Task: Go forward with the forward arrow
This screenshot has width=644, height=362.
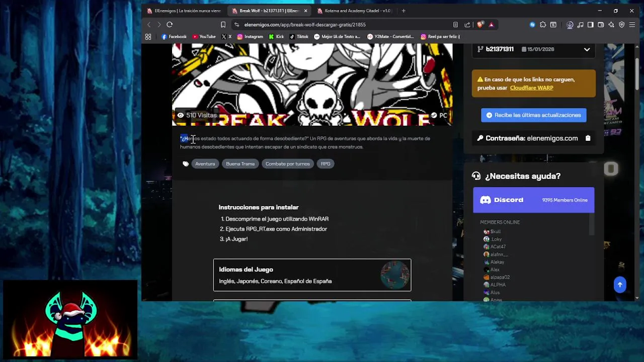Action: pos(159,24)
